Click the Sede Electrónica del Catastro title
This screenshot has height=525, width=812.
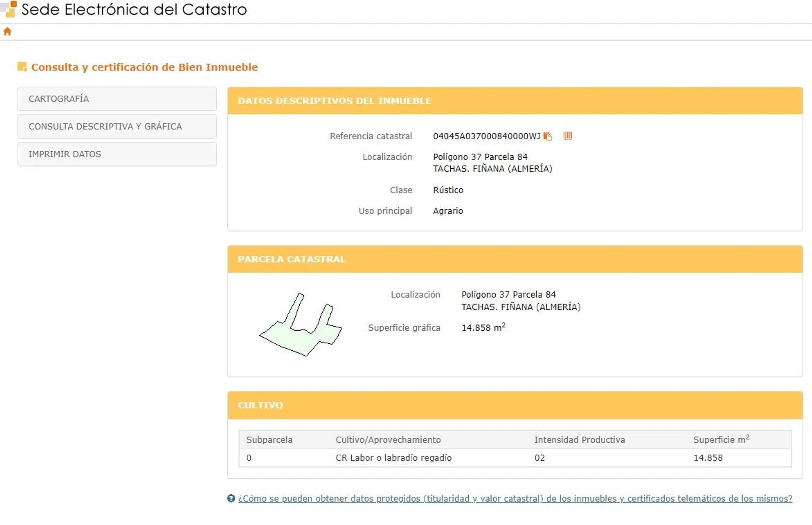(134, 9)
